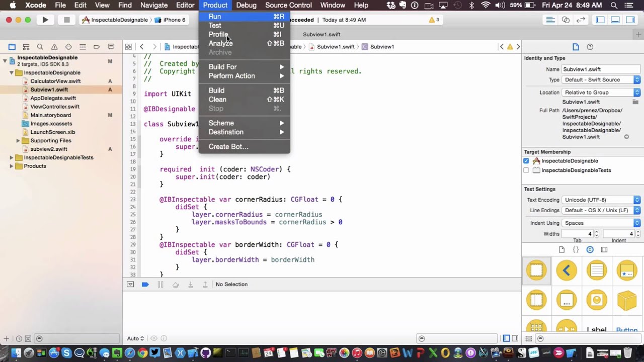Check InspectableDesignableTests target membership

pyautogui.click(x=526, y=170)
